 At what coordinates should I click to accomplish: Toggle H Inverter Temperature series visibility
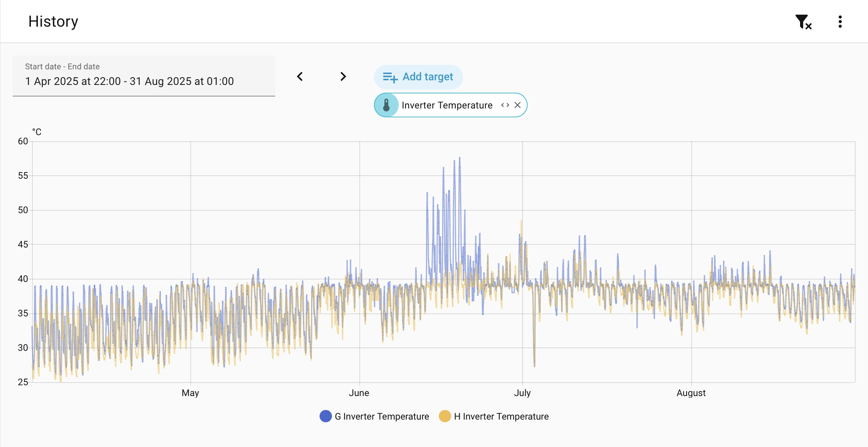pos(501,417)
